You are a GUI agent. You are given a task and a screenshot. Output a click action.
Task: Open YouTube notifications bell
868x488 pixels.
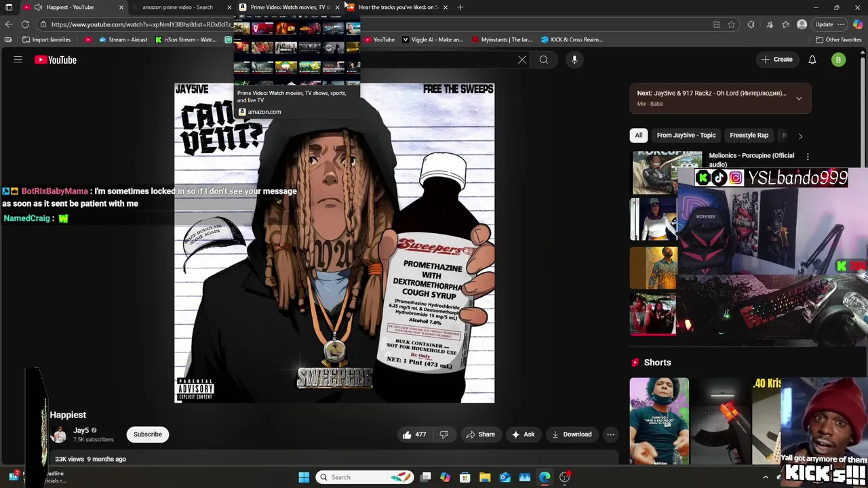[x=812, y=60]
